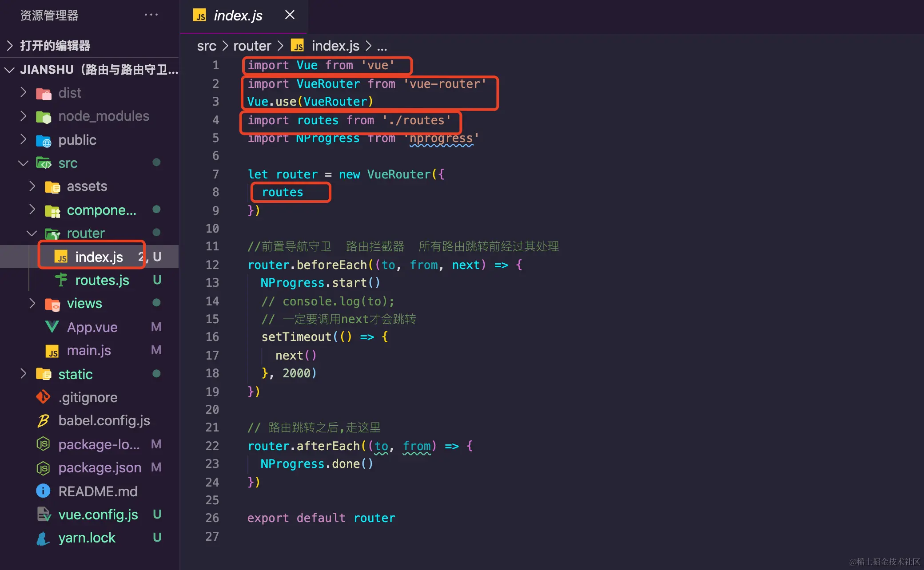924x570 pixels.
Task: Click the Vue icon next to App.vue
Action: (52, 327)
